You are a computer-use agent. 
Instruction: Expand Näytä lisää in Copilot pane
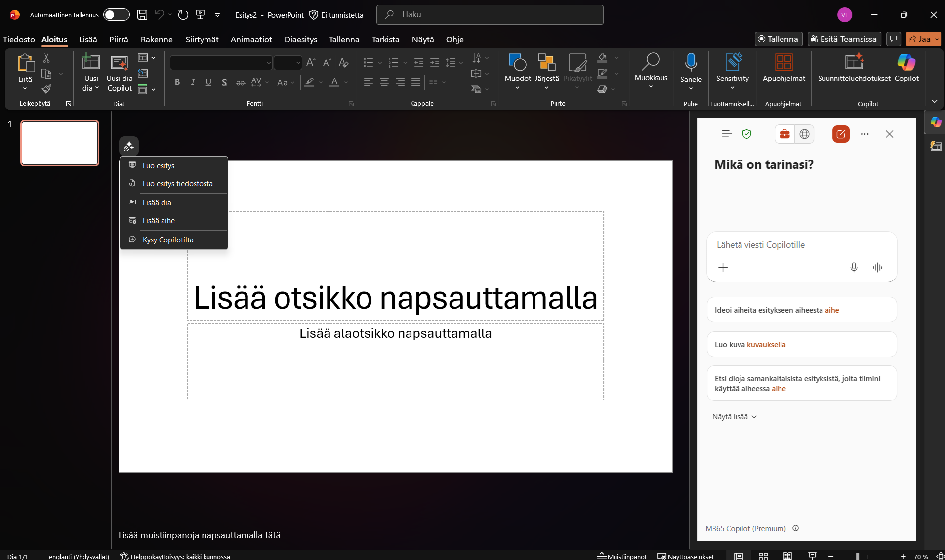(734, 417)
